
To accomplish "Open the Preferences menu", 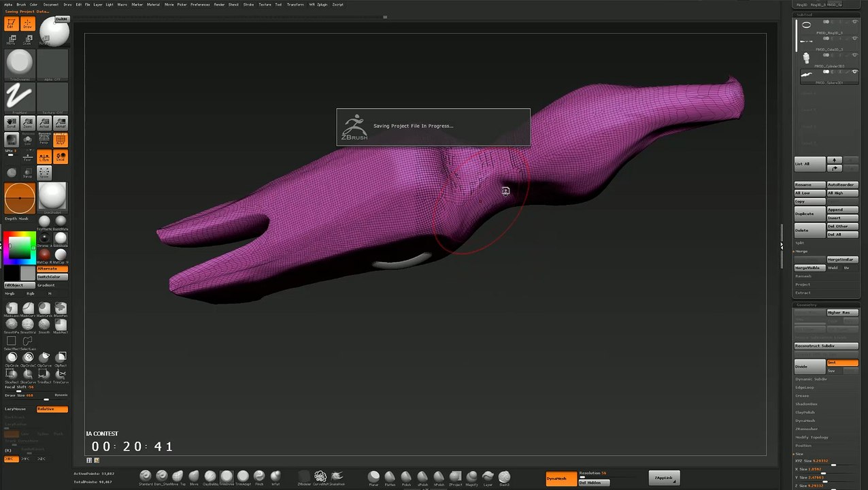I will (200, 4).
